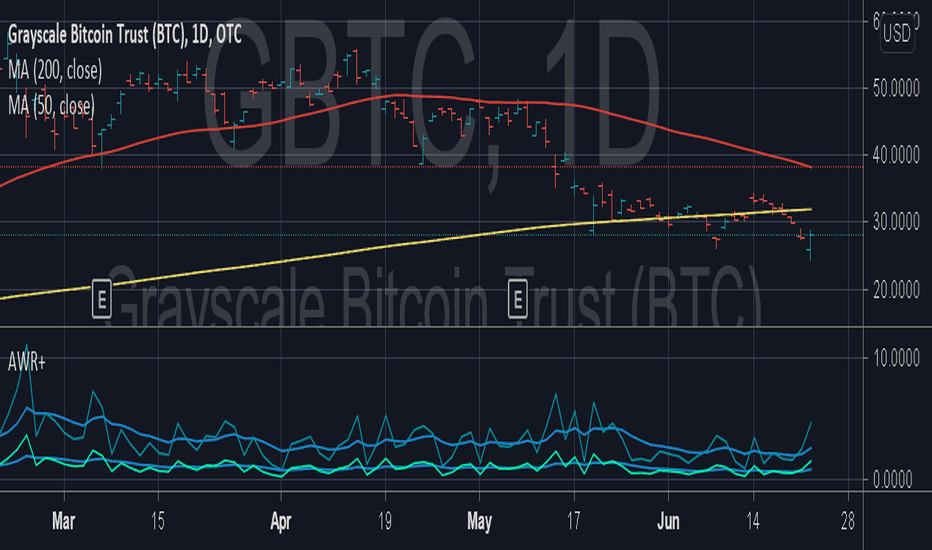Click the 19 date label on time axis
Screen dimensions: 932x550
[385, 521]
